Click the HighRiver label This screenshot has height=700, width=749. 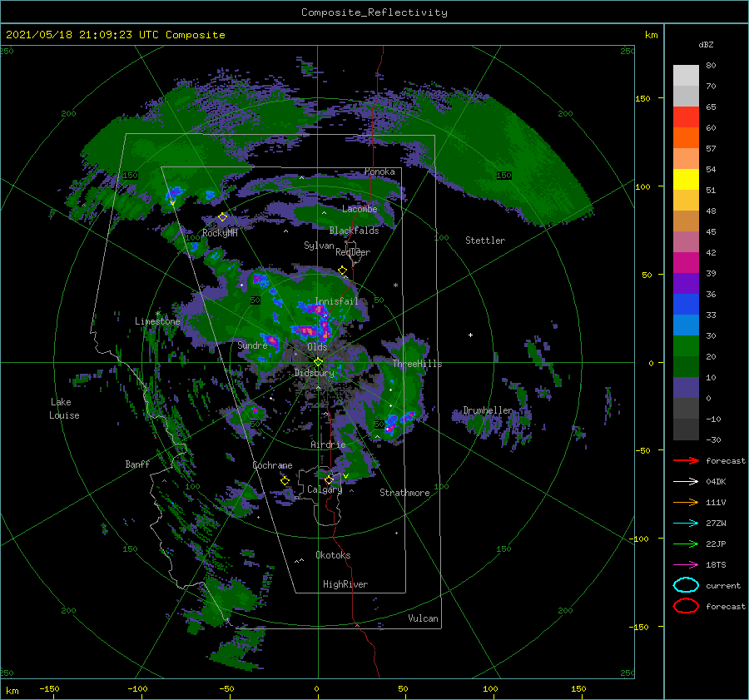(345, 584)
